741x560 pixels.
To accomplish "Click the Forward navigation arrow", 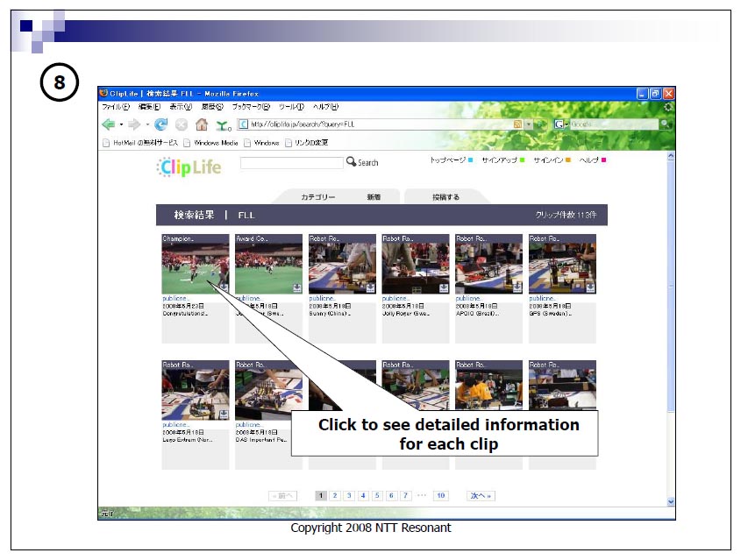I will 134,124.
